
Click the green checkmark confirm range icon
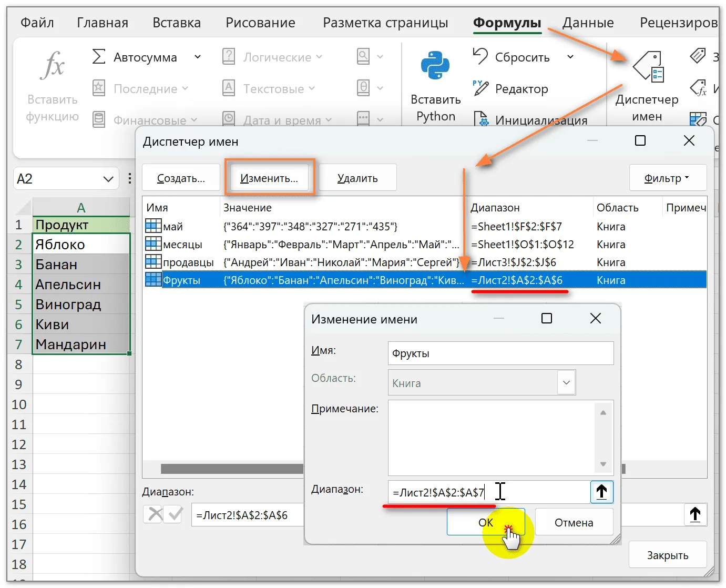click(x=175, y=514)
